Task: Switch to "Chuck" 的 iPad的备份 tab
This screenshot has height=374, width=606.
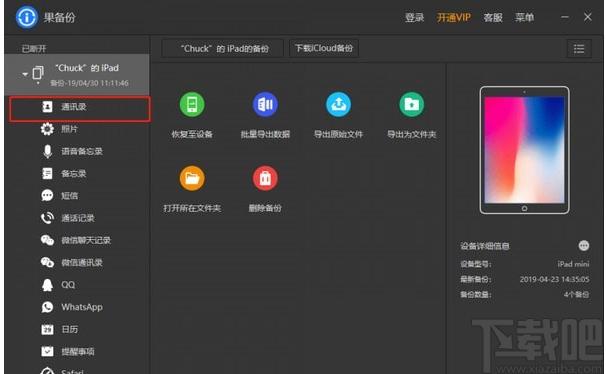Action: pos(223,48)
